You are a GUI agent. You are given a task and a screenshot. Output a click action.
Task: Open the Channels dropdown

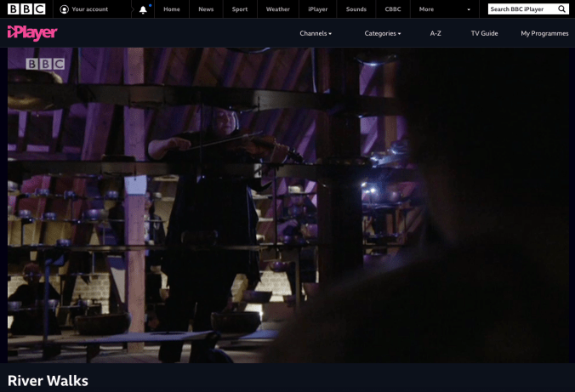point(316,33)
